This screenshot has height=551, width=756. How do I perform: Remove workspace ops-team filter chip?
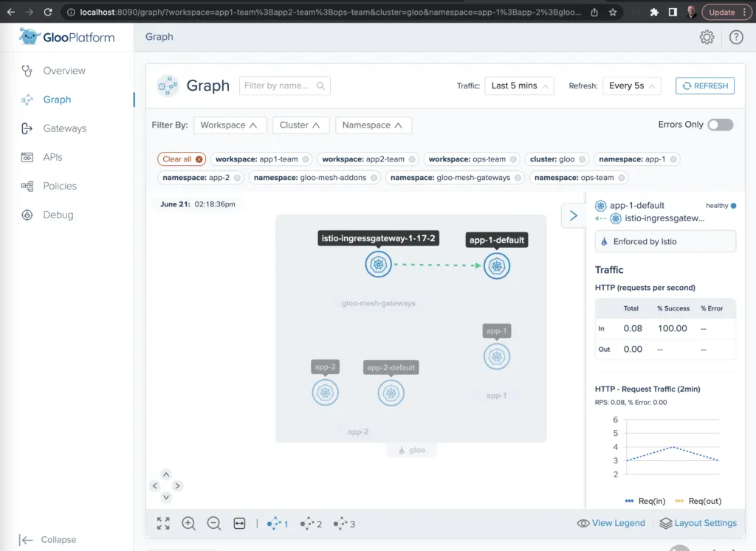coord(514,159)
